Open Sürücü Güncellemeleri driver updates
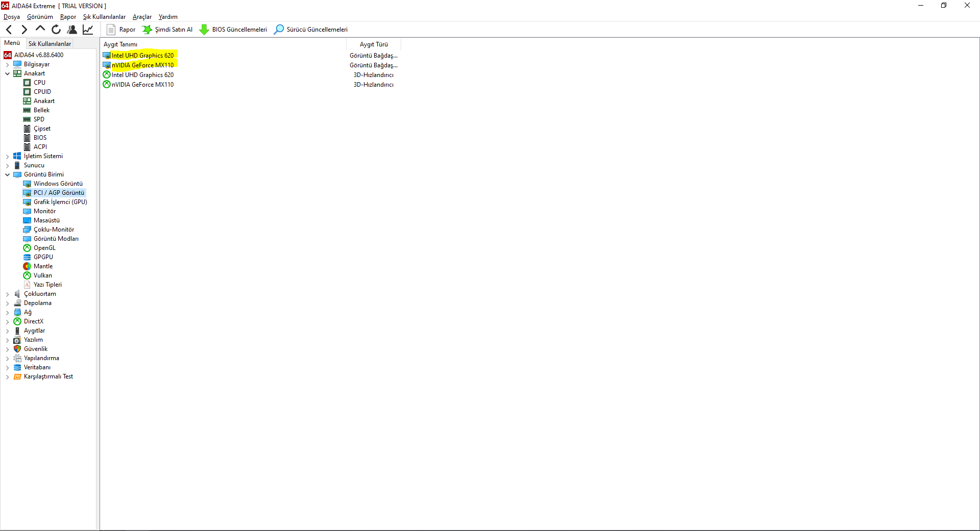This screenshot has height=531, width=980. click(x=311, y=30)
